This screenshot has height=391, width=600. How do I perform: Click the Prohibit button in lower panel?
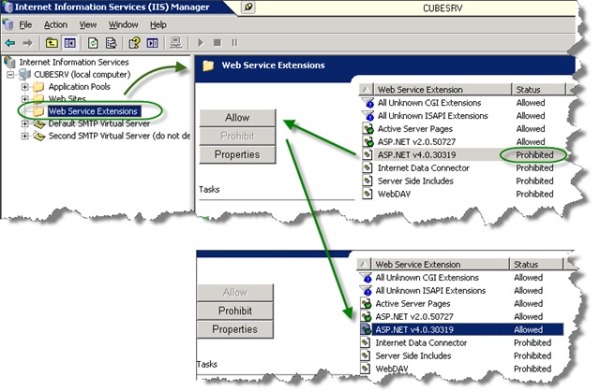(235, 311)
